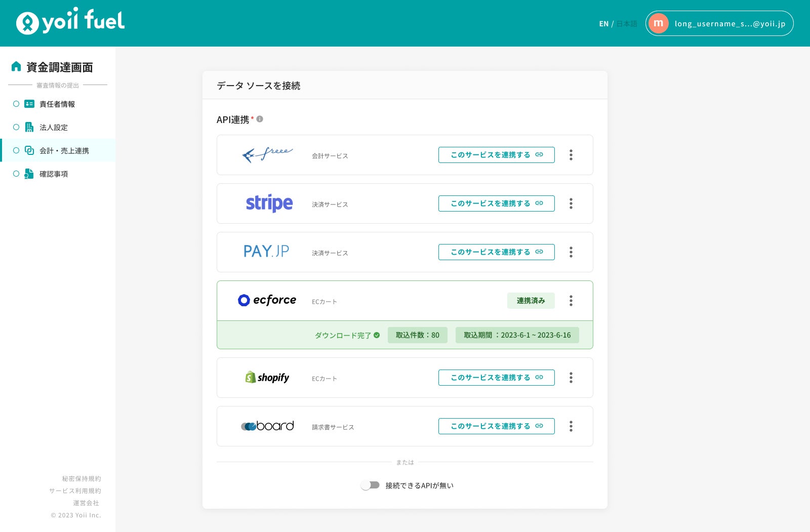
Task: Toggle the 接続できるAPIが無い switch
Action: pos(370,485)
